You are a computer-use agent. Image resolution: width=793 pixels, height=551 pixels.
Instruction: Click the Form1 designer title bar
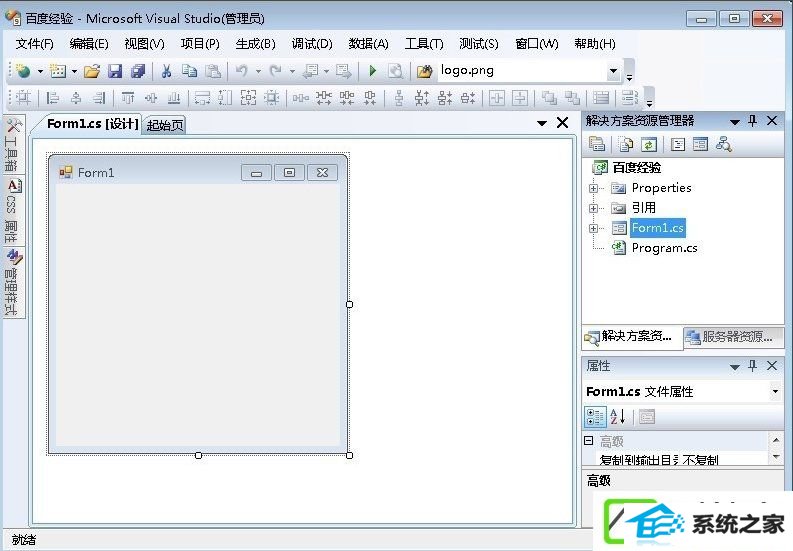click(198, 172)
